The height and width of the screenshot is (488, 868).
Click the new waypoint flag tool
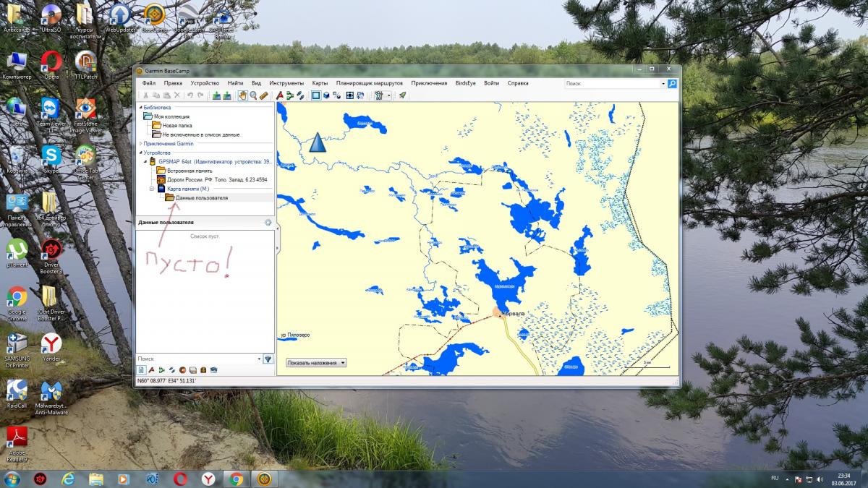pyautogui.click(x=280, y=95)
